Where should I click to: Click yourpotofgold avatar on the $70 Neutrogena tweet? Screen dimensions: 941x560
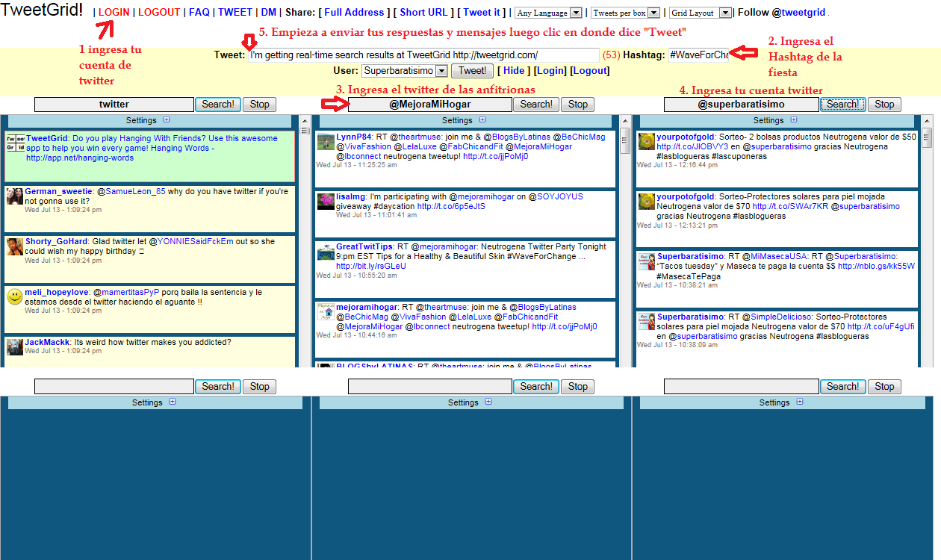(x=647, y=201)
